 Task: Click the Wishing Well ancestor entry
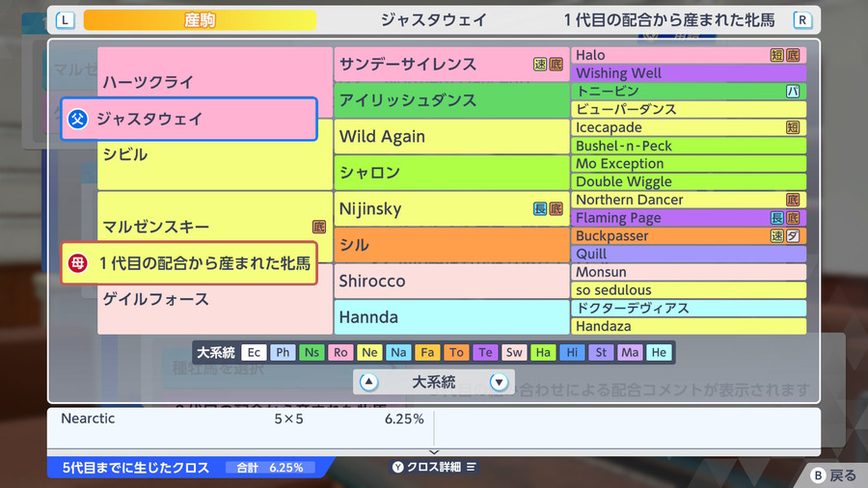coord(689,73)
